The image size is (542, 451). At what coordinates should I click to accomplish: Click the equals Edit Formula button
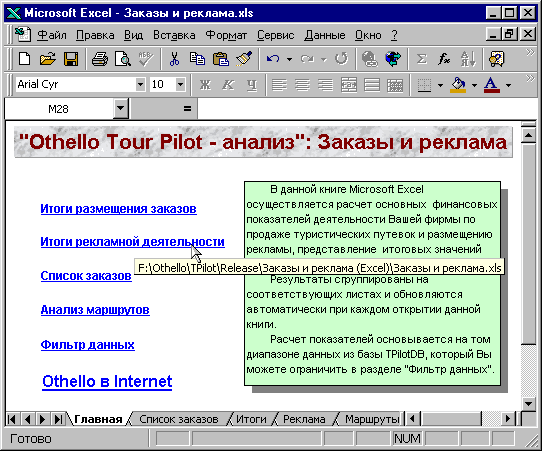pyautogui.click(x=187, y=109)
